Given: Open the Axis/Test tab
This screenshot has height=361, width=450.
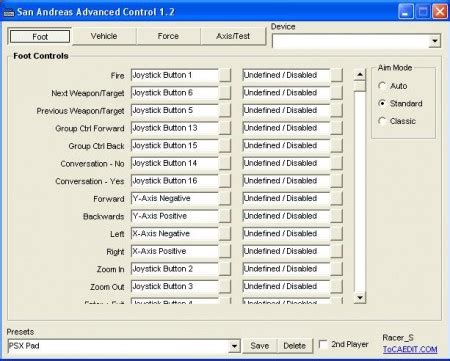Looking at the screenshot, I should coord(233,36).
